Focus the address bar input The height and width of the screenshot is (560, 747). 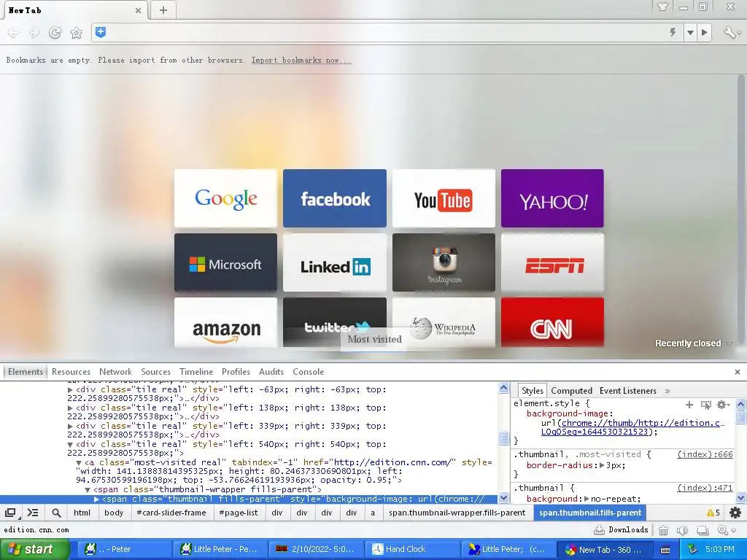386,32
